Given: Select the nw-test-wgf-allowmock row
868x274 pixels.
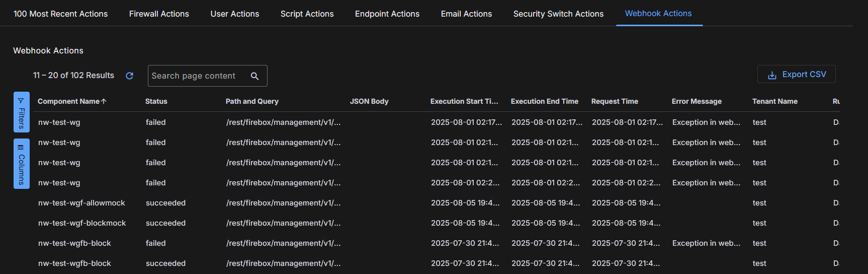Looking at the screenshot, I should coord(81,203).
